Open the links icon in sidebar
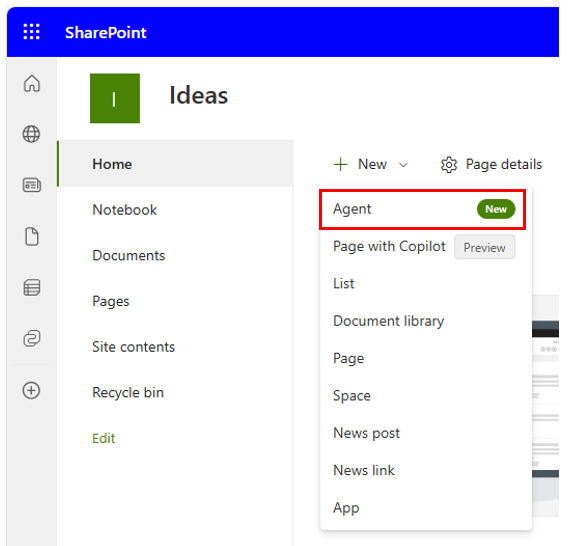 tap(32, 338)
